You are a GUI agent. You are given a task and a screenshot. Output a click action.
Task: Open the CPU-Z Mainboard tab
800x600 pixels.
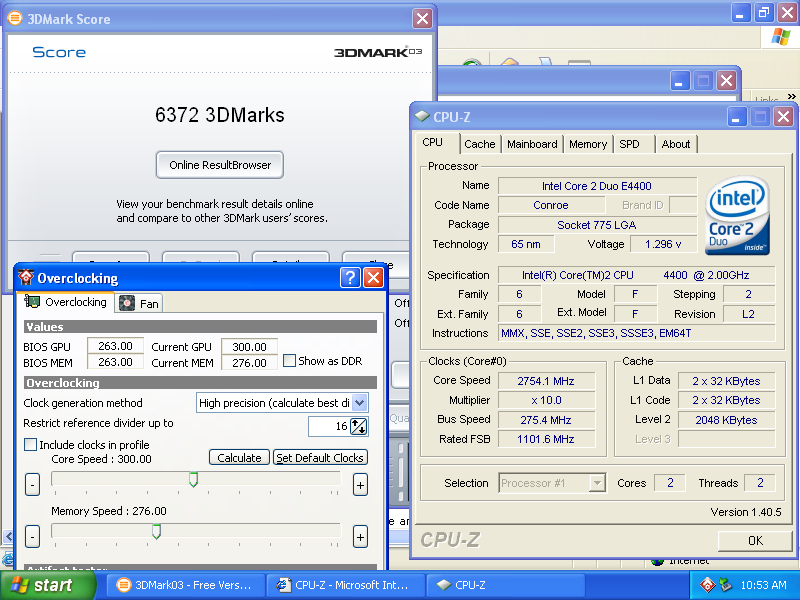click(x=532, y=144)
